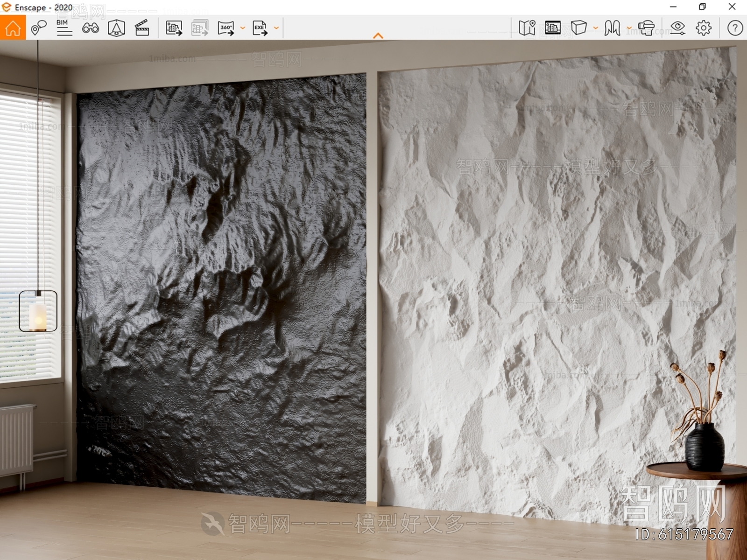Image resolution: width=747 pixels, height=560 pixels.
Task: Minimize the Enscape window
Action: [673, 7]
